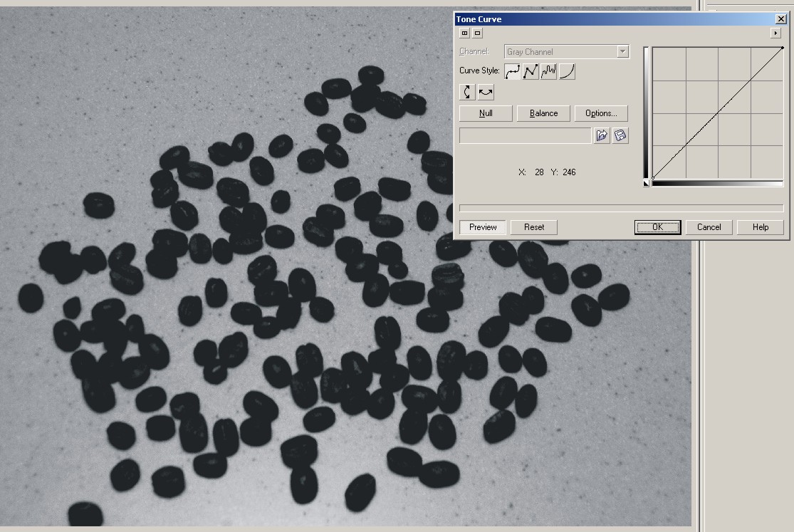Select the straight-line curve style

tap(531, 71)
